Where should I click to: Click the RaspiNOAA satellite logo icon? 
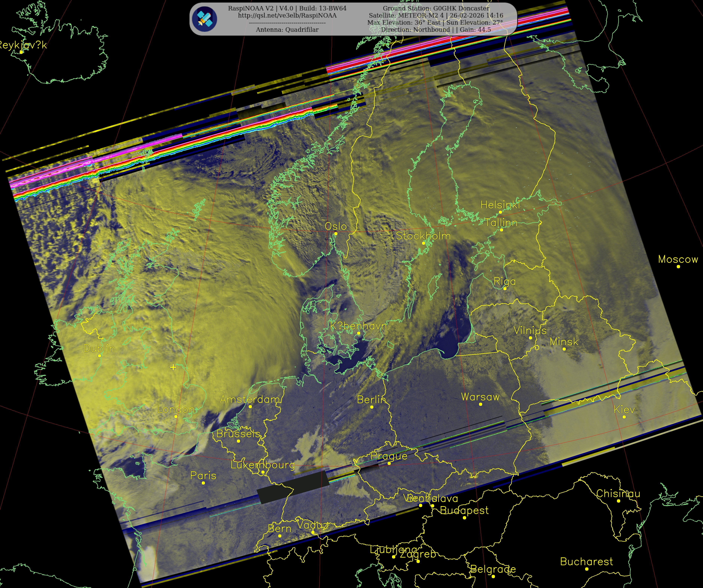[205, 19]
